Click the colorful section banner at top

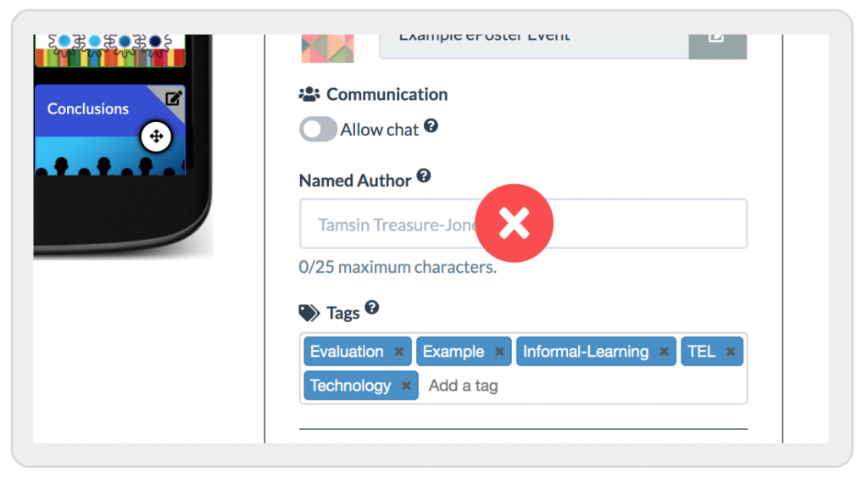(x=109, y=50)
